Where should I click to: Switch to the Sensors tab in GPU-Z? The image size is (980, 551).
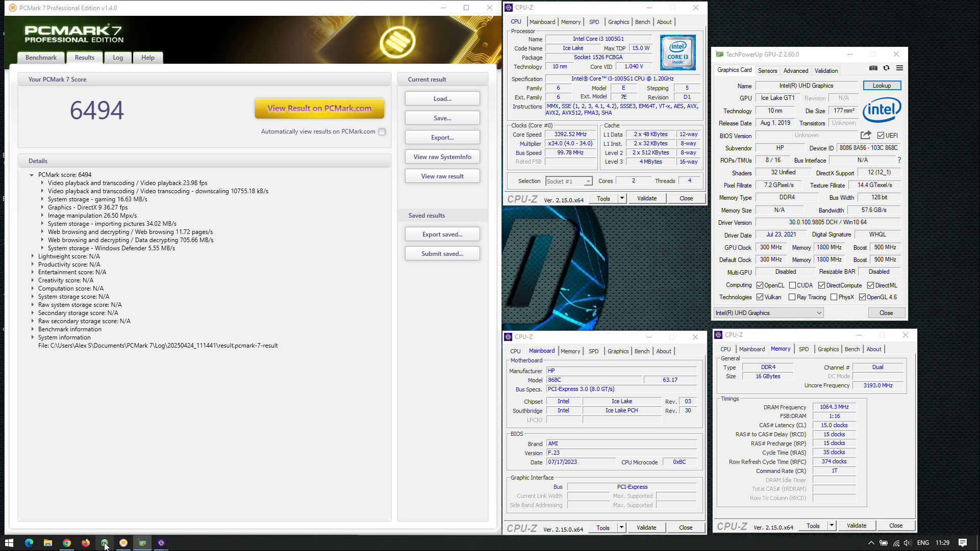point(767,71)
